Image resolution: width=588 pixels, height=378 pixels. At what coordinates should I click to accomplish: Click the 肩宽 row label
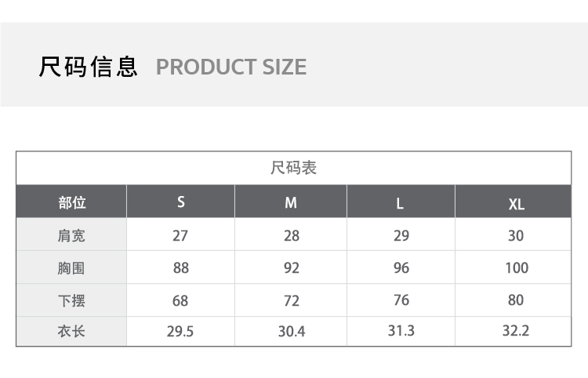point(71,235)
